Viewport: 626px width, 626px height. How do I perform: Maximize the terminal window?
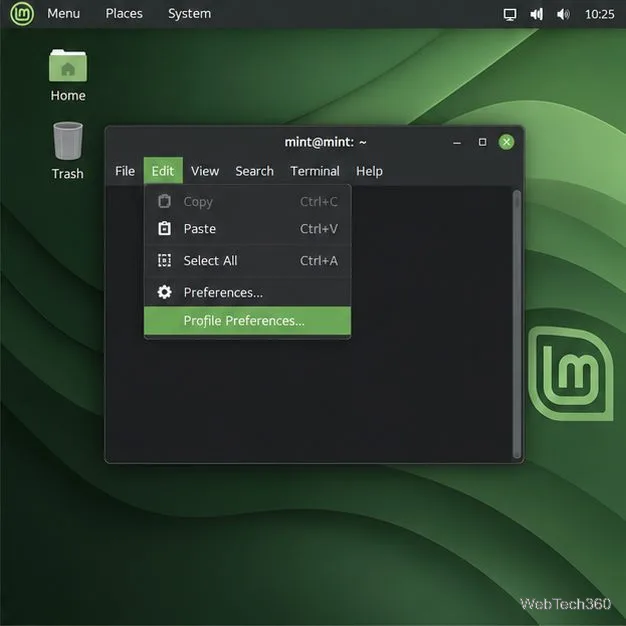(482, 142)
